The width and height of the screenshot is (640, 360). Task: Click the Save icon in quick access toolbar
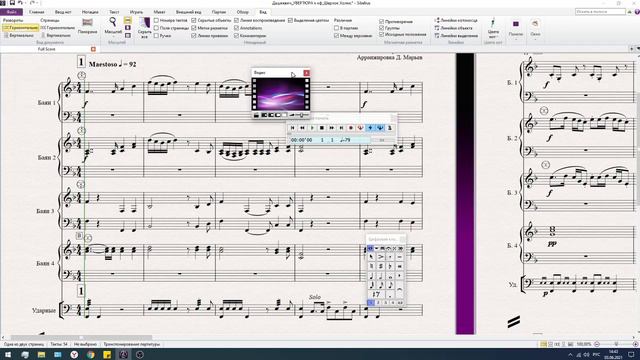tap(12, 3)
